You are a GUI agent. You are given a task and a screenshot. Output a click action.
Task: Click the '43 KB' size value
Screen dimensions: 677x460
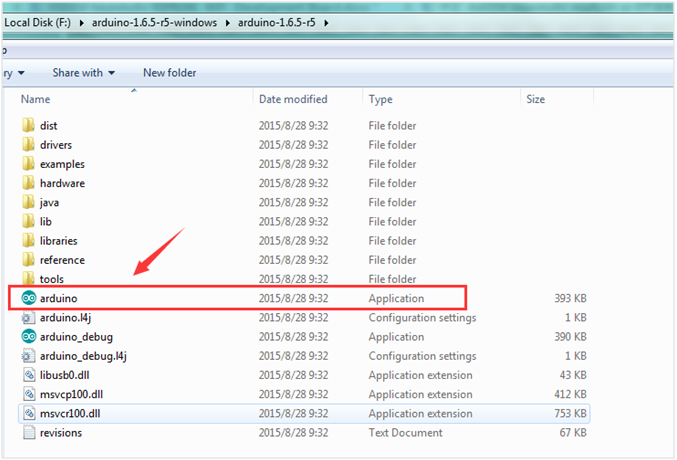coord(573,375)
